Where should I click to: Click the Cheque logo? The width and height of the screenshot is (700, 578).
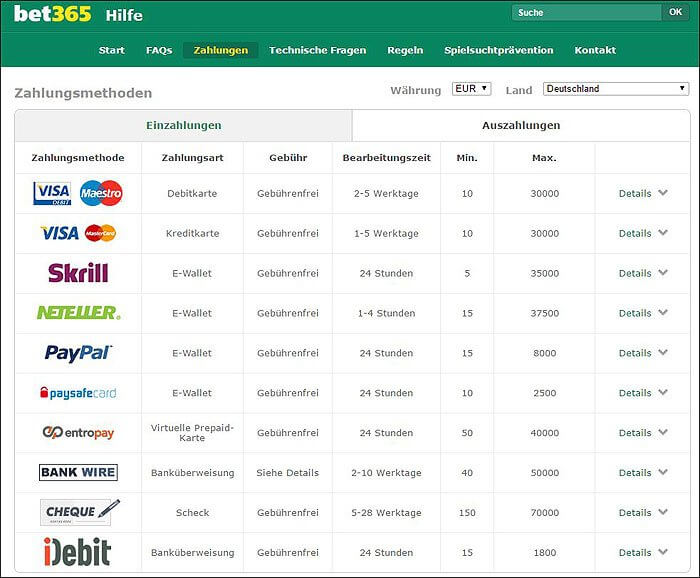point(79,512)
